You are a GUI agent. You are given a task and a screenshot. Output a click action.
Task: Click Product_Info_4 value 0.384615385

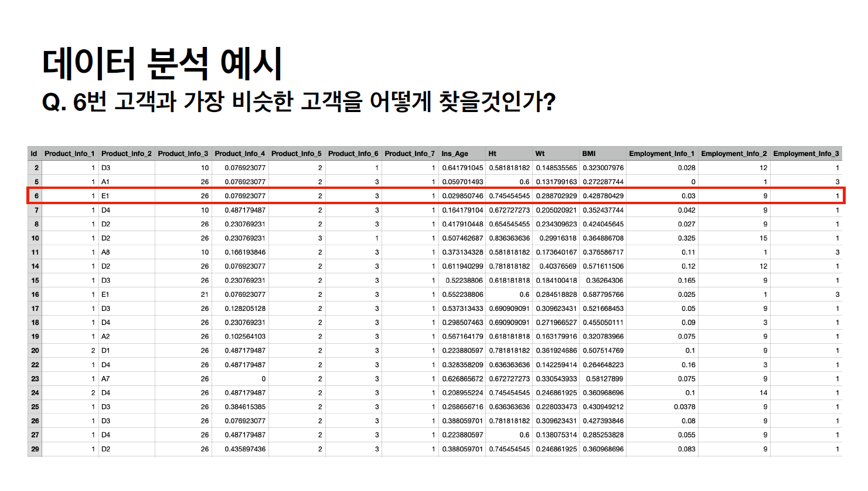245,407
